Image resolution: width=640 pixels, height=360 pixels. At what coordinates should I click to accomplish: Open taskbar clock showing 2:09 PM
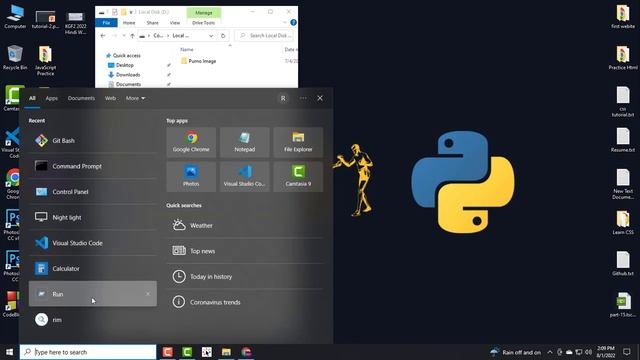[606, 352]
